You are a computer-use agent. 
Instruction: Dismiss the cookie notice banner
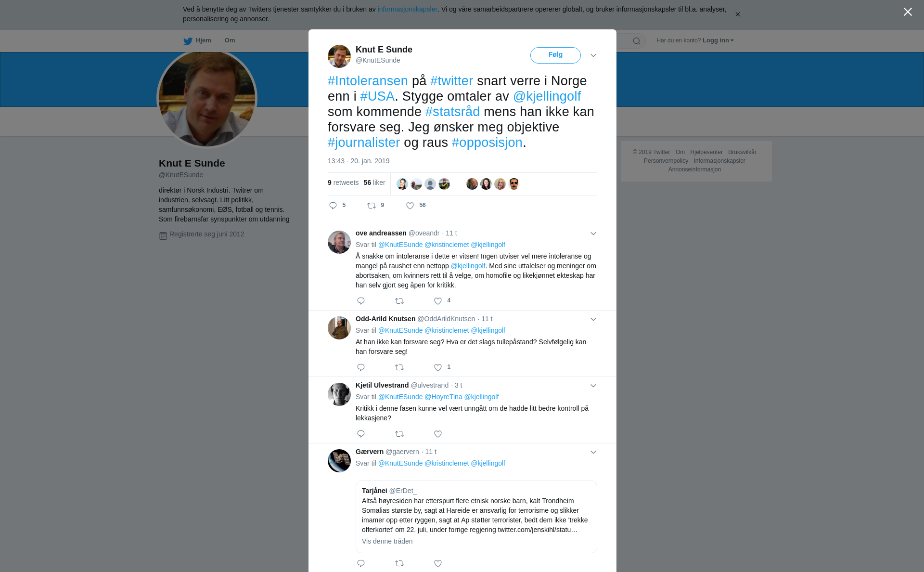pos(737,14)
